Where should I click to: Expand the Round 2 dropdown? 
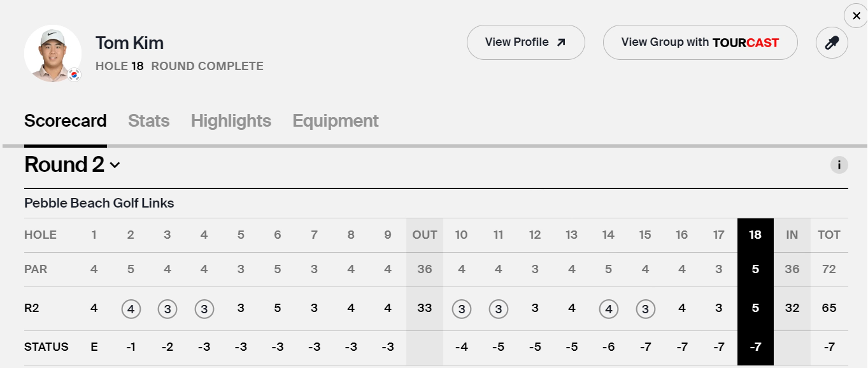pyautogui.click(x=72, y=165)
